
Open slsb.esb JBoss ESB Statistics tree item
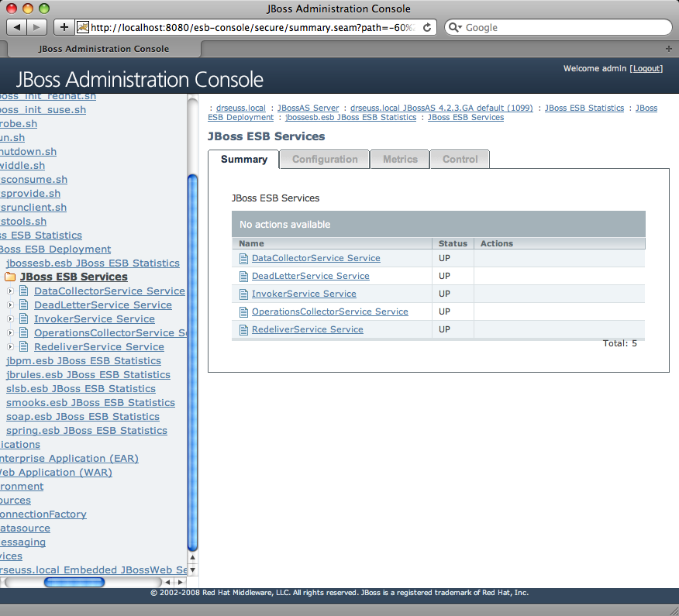(x=81, y=388)
